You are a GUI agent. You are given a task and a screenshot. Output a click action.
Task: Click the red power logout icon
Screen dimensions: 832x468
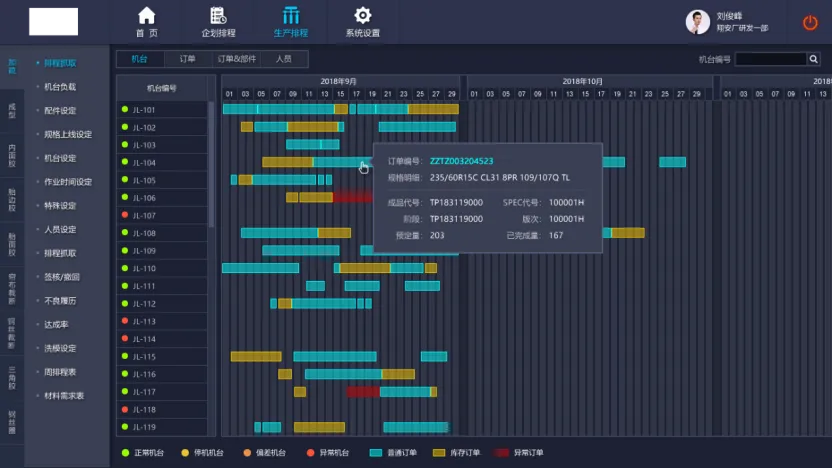click(x=810, y=22)
